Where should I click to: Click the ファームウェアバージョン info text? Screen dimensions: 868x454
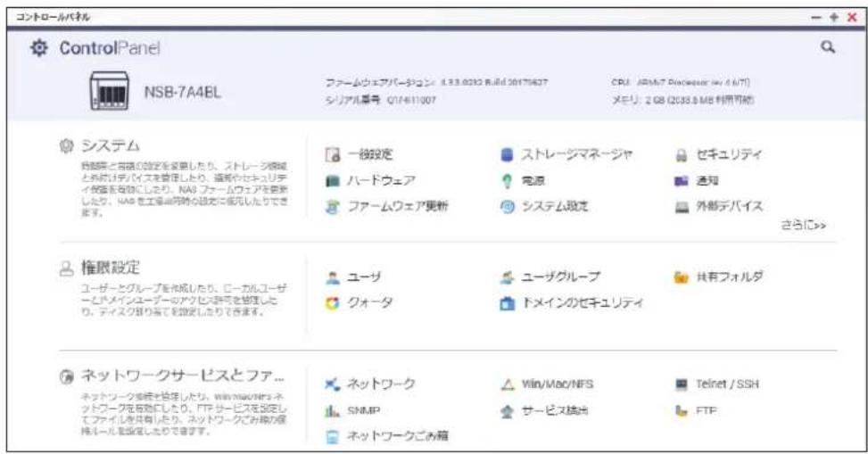436,82
